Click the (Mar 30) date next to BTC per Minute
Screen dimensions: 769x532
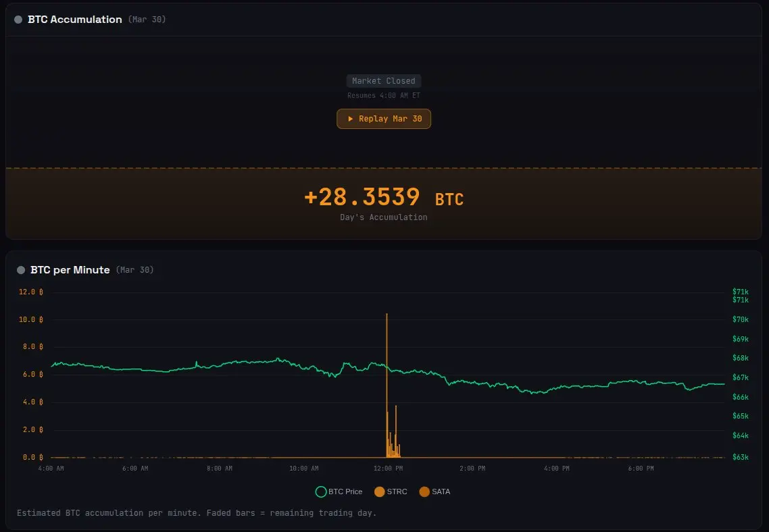pos(135,270)
